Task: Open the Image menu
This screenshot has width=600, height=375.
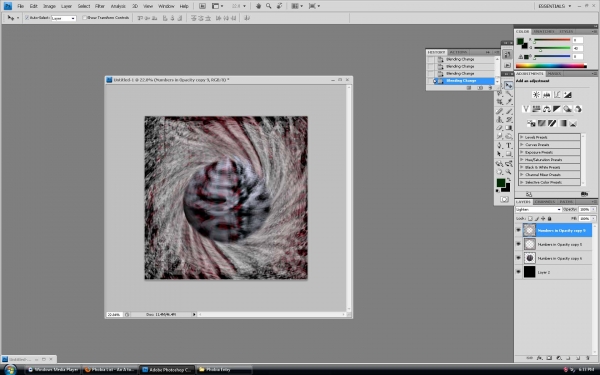Action: [49, 6]
